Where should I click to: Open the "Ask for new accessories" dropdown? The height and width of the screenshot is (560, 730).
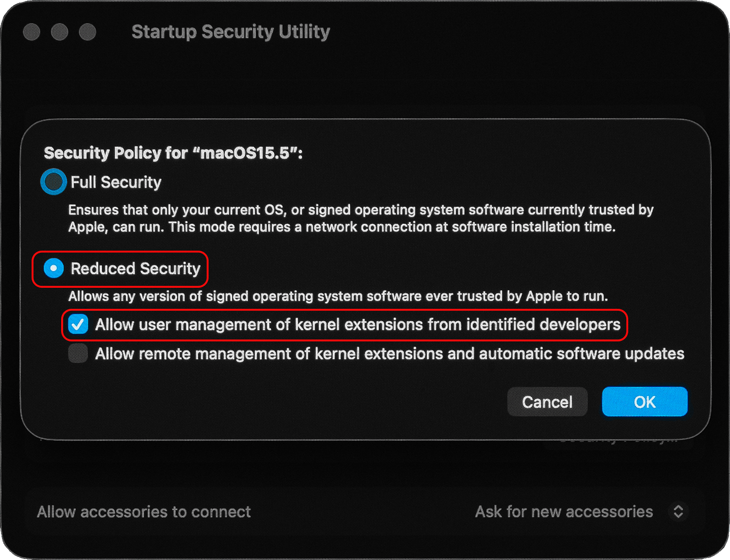click(564, 511)
